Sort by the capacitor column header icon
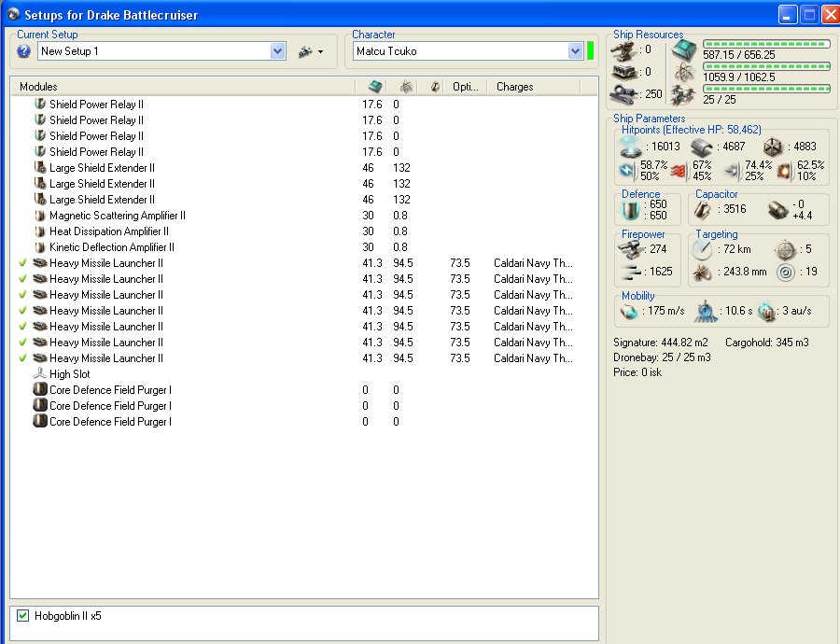Image resolution: width=840 pixels, height=644 pixels. pos(435,87)
